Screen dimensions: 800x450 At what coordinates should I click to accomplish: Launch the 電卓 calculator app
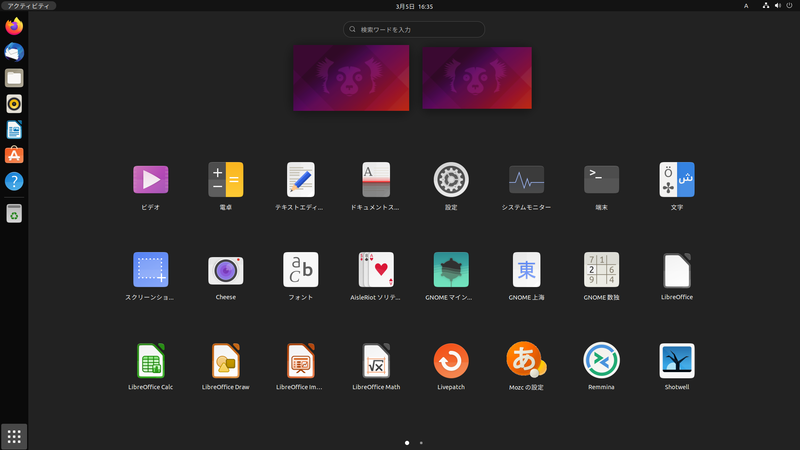pos(226,180)
